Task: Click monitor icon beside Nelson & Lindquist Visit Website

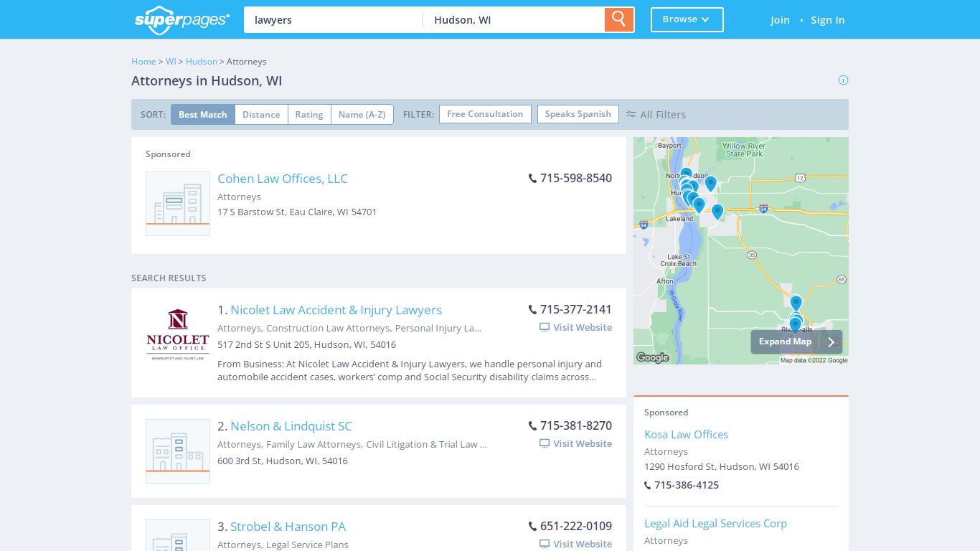Action: coord(545,443)
